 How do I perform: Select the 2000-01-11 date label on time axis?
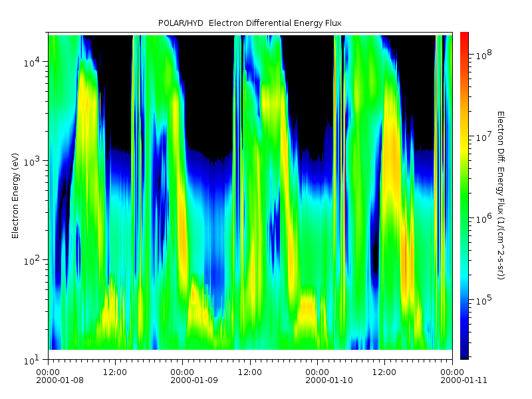452,381
